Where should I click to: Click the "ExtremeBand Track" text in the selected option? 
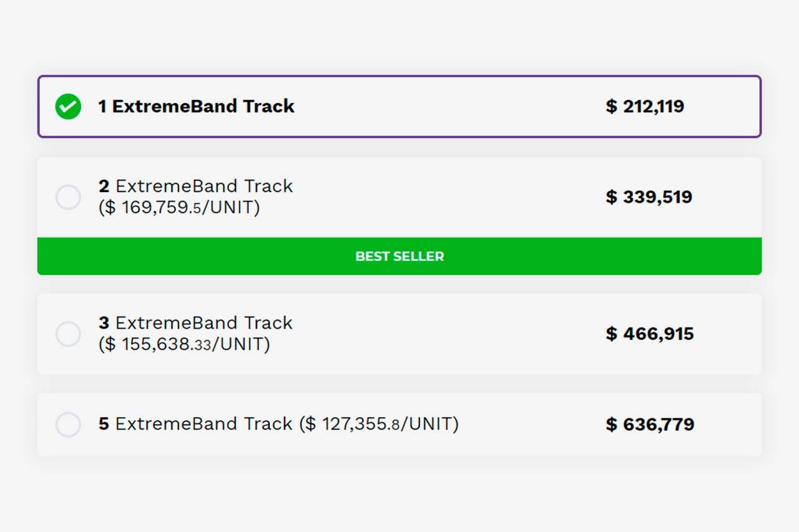click(x=203, y=107)
